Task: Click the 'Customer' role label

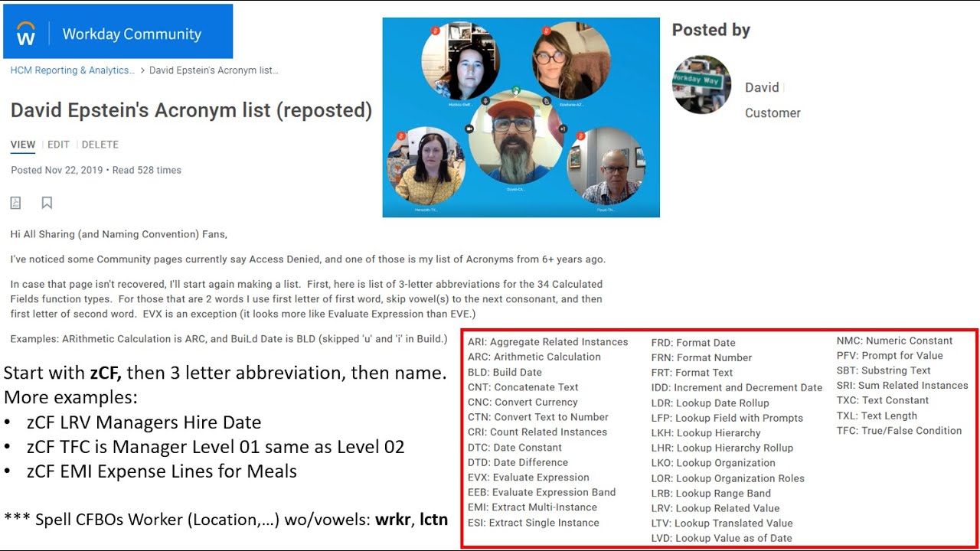Action: 773,113
